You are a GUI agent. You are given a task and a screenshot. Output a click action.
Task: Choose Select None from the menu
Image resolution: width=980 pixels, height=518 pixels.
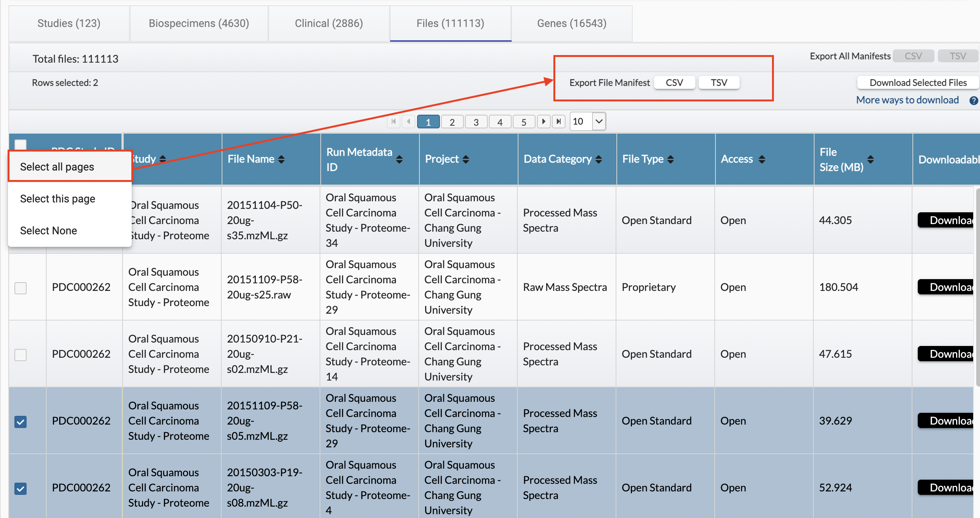48,231
